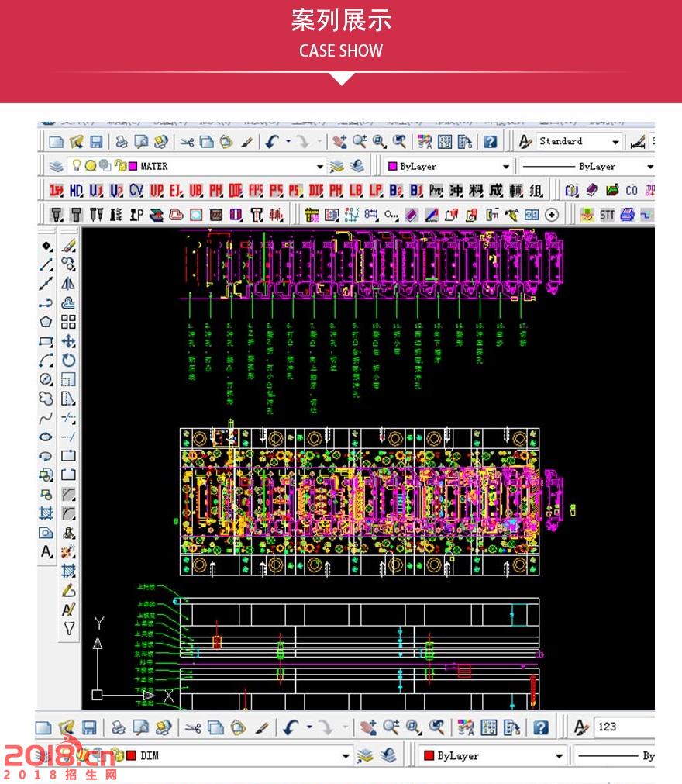Viewport: 682px width, 784px height.
Task: Select the Mirror modify tool
Action: tap(69, 284)
